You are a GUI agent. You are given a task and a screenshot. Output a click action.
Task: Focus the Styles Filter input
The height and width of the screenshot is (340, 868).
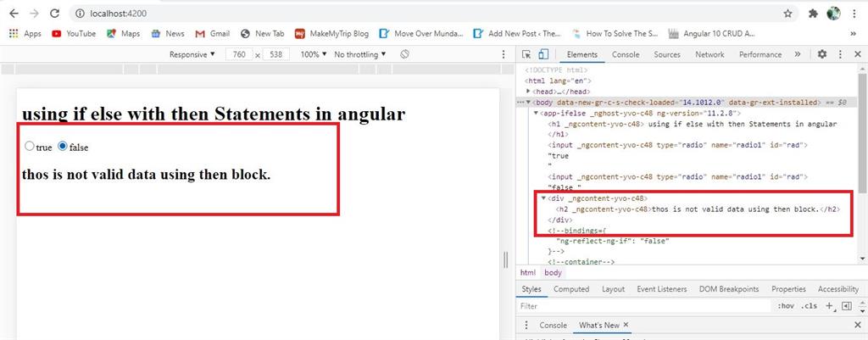coord(645,306)
